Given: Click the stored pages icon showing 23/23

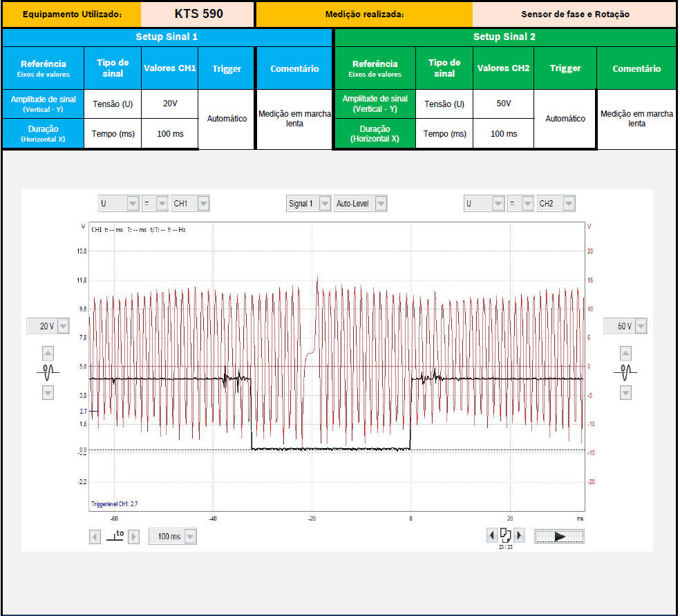Looking at the screenshot, I should 505,536.
